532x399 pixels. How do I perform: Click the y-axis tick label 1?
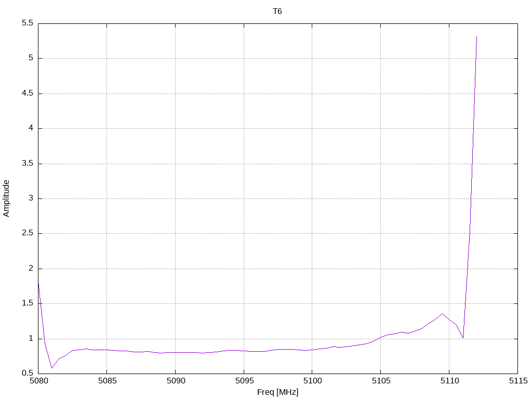tap(31, 339)
